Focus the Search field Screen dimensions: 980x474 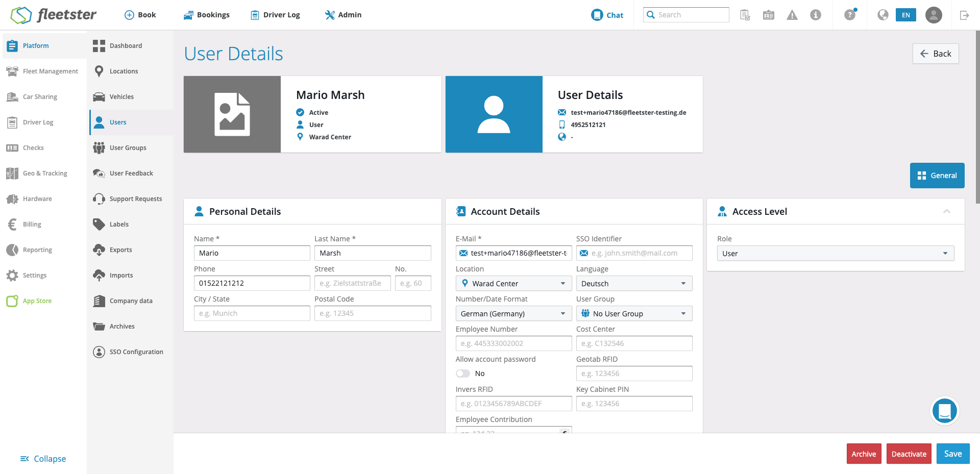[686, 15]
